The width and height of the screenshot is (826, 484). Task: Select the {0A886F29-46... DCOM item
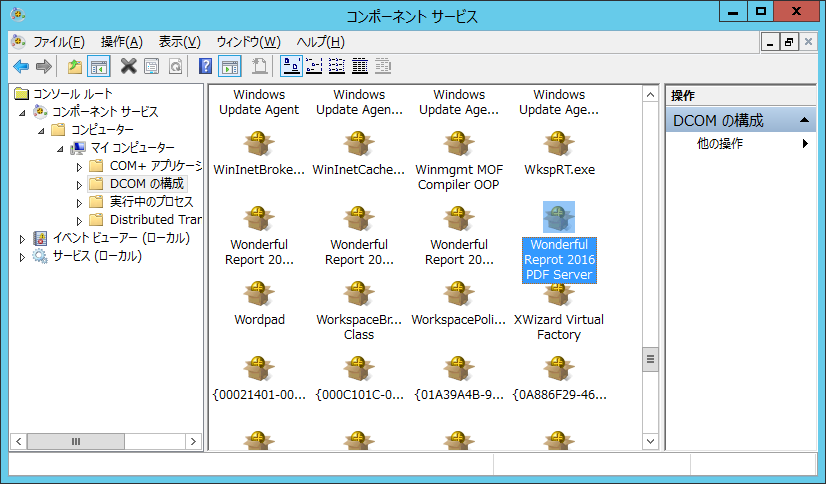pos(559,379)
